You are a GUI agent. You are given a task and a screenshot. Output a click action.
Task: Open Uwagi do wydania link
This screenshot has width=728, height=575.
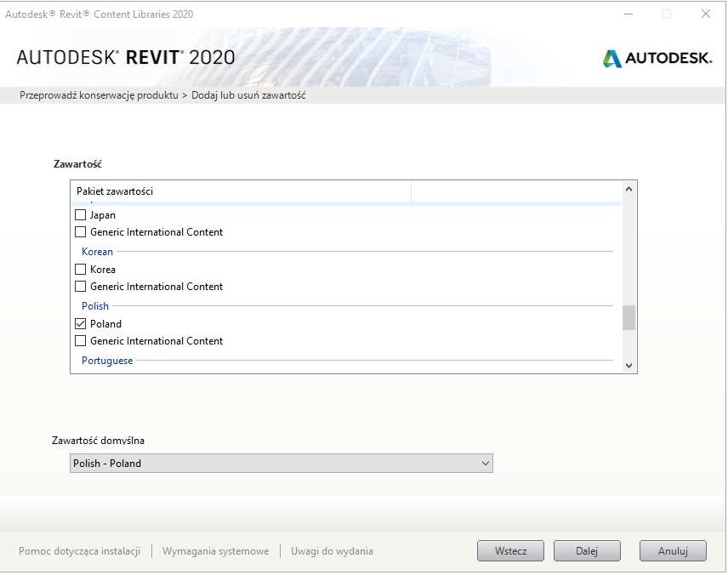[x=332, y=551]
